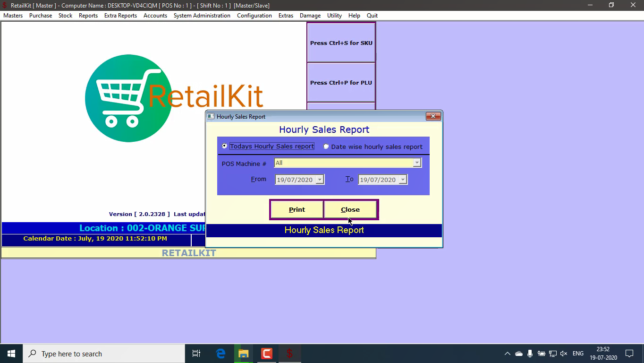Open the notification center icon
The width and height of the screenshot is (644, 363).
pos(629,354)
